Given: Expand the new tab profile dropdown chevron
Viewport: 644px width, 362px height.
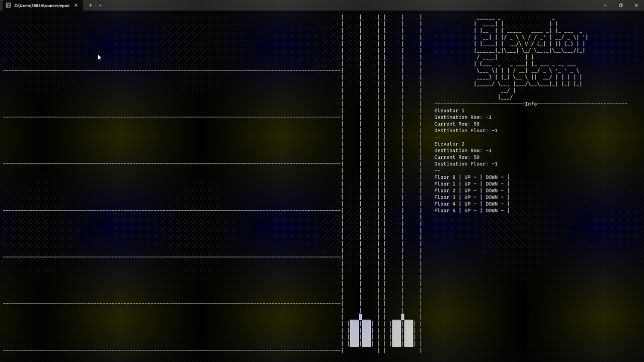Looking at the screenshot, I should 100,5.
